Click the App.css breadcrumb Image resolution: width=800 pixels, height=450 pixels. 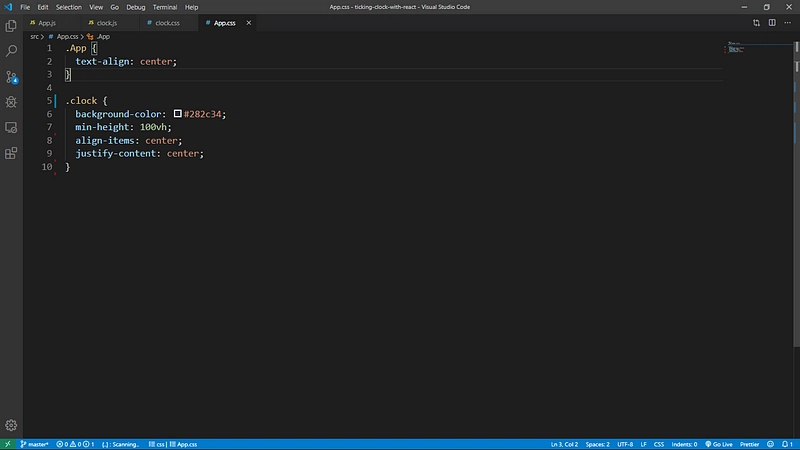(67, 37)
